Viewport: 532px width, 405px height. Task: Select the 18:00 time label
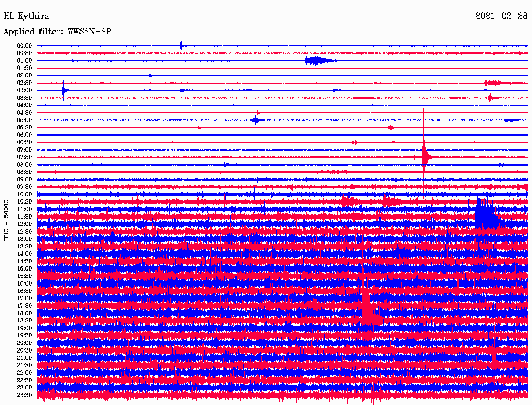[24, 313]
